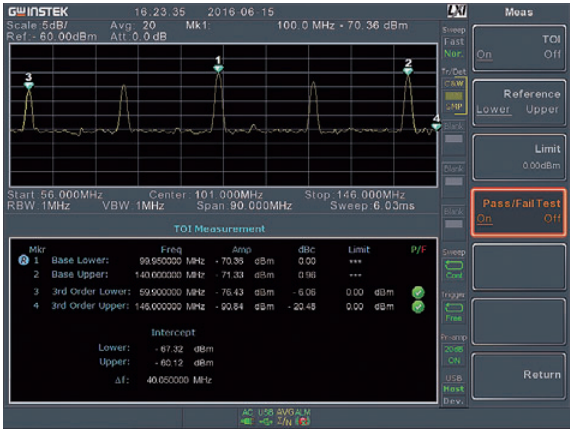Click the Intercept Lower -67.32 dBm value

click(x=184, y=349)
